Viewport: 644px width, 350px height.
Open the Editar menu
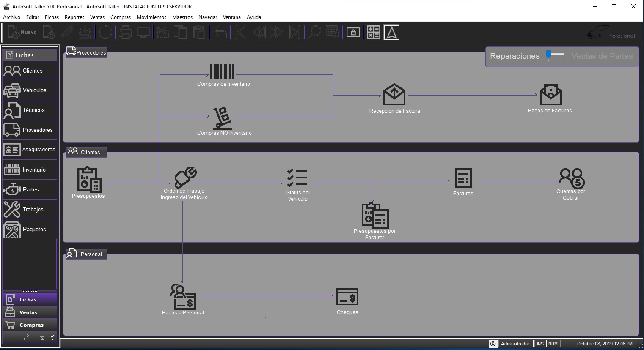point(33,17)
